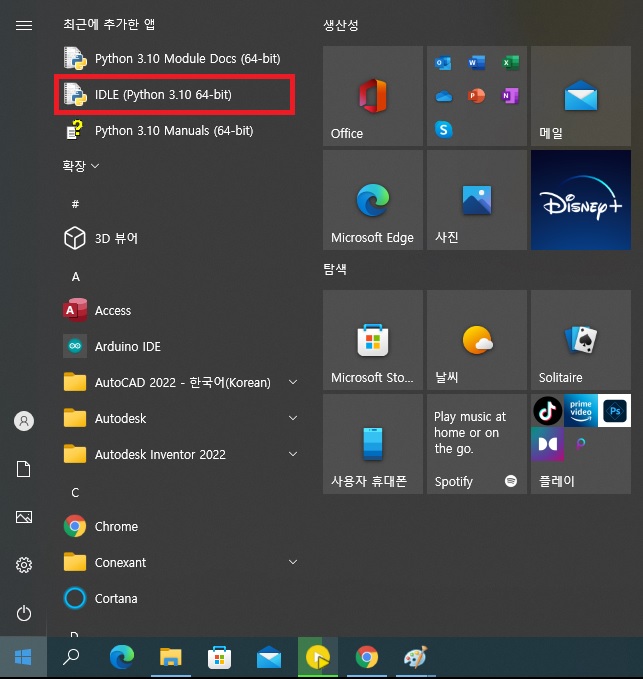The height and width of the screenshot is (679, 643).
Task: Open Paint from the taskbar
Action: point(416,657)
